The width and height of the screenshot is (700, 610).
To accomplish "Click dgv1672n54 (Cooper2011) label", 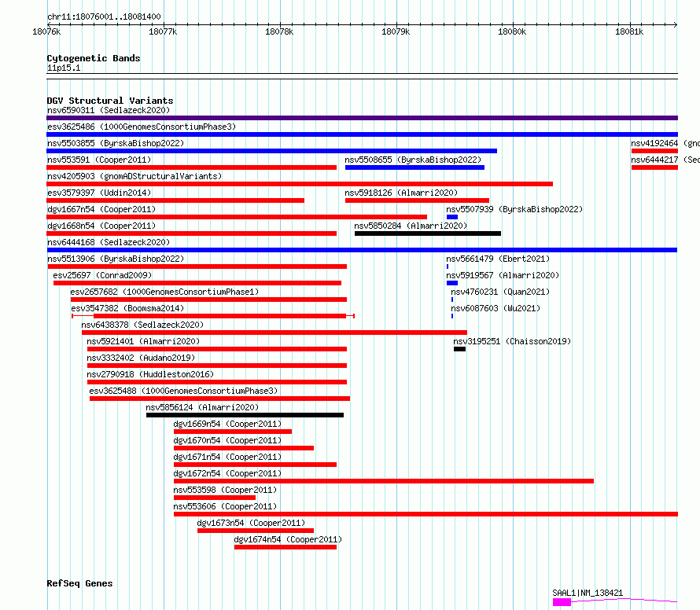I will (227, 473).
